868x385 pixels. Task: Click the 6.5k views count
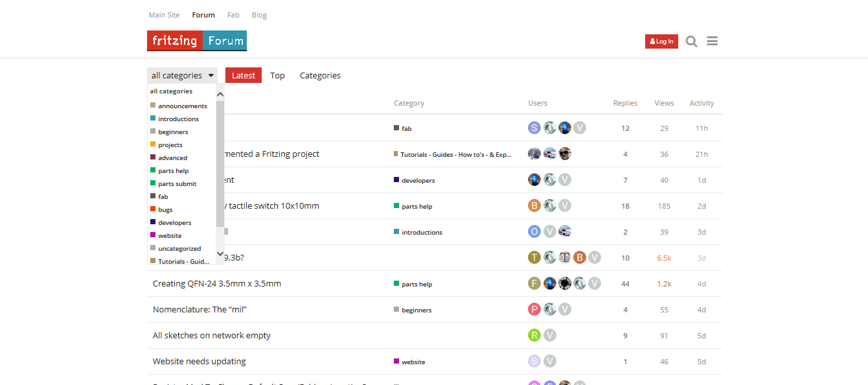[x=664, y=258]
